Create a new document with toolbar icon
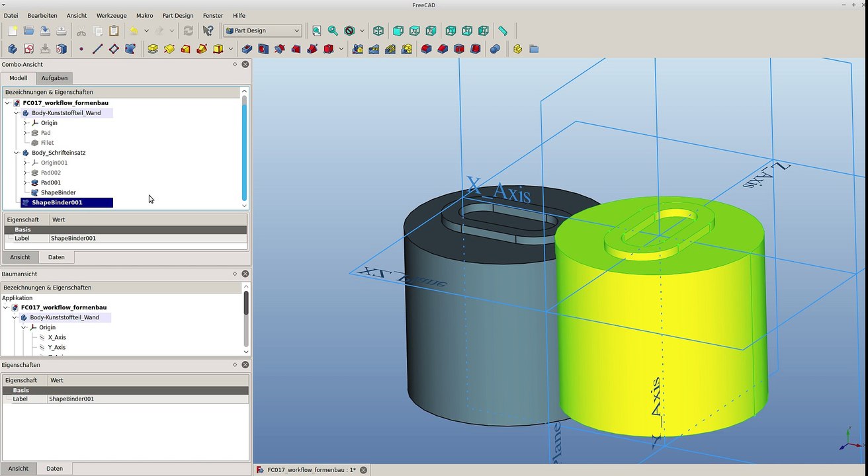The height and width of the screenshot is (476, 868). (13, 30)
